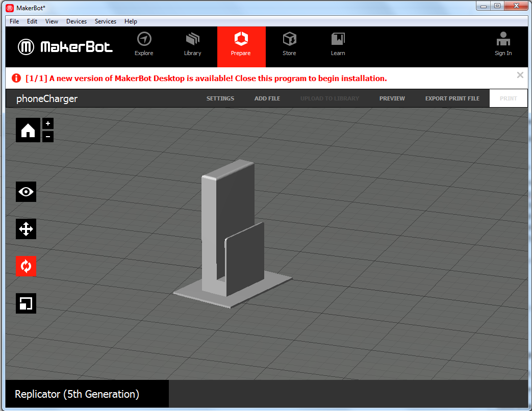532x411 pixels.
Task: Click the MakerBot logo
Action: point(65,47)
